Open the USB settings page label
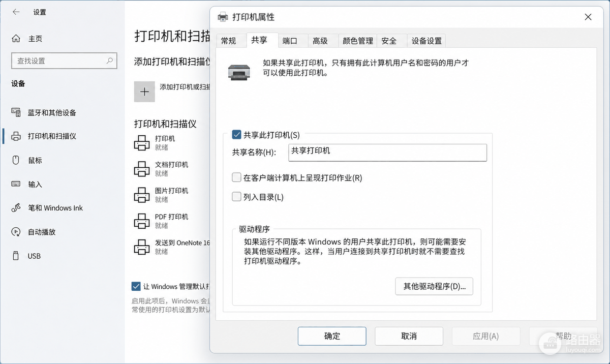The image size is (610, 364). tap(34, 256)
